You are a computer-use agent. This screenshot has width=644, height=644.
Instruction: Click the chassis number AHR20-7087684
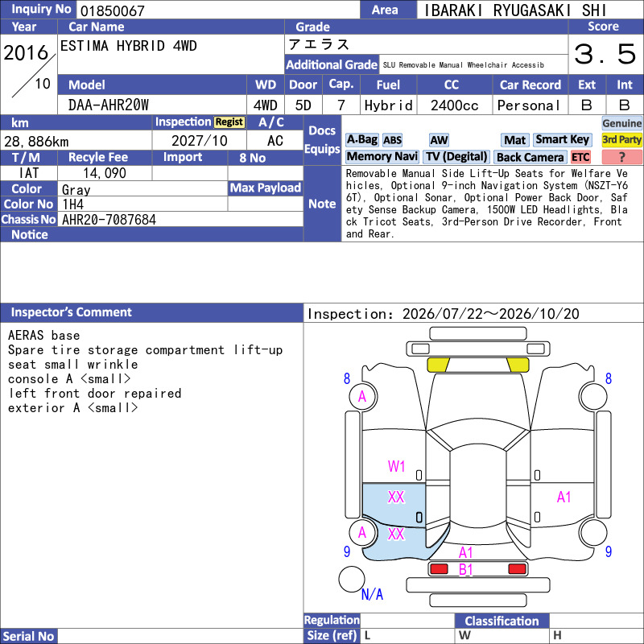click(x=109, y=220)
